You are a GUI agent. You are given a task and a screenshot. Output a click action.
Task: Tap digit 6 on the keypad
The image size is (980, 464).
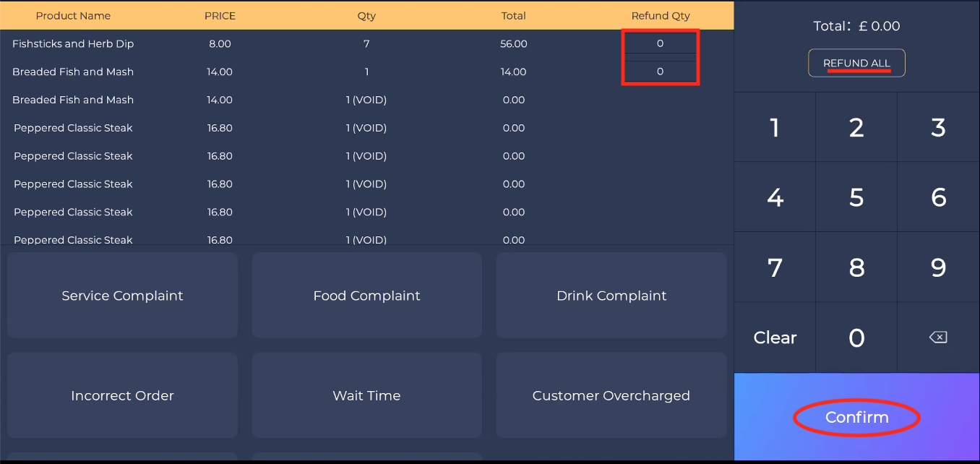point(938,197)
